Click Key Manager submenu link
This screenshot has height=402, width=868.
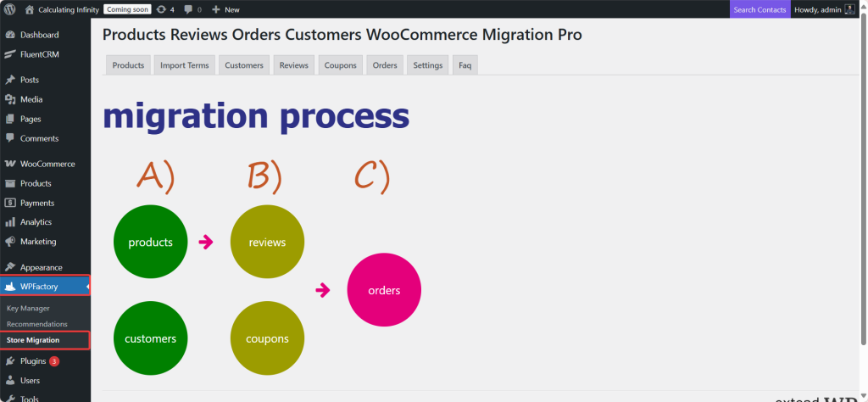tap(28, 308)
